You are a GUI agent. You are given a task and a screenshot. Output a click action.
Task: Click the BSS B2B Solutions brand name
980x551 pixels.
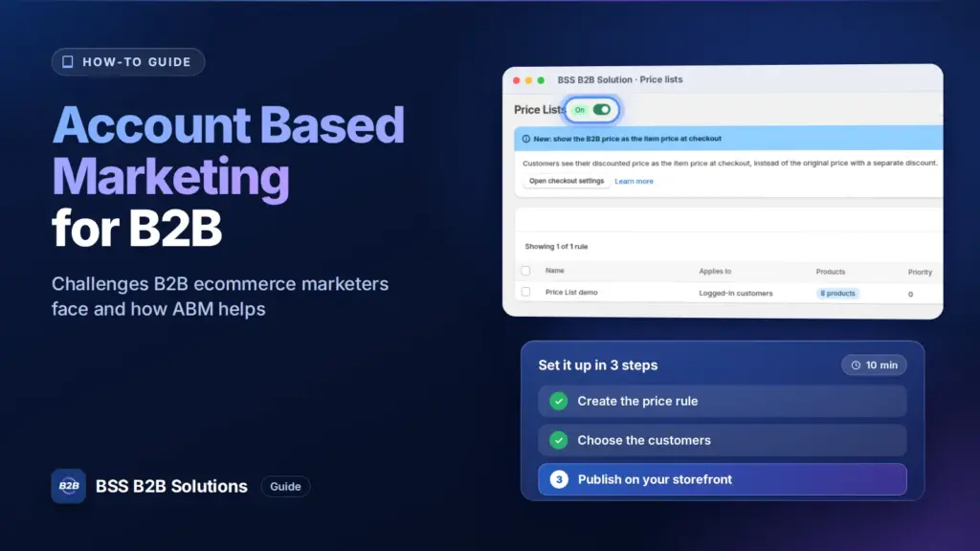[x=171, y=486]
